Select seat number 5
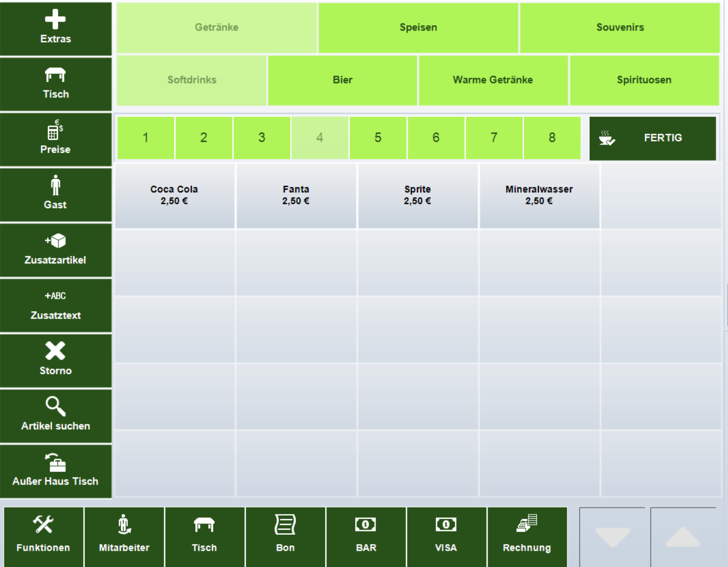Image resolution: width=728 pixels, height=567 pixels. (x=378, y=138)
